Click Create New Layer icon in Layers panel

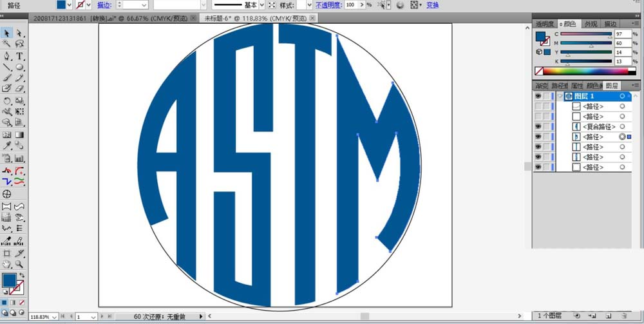(x=609, y=316)
